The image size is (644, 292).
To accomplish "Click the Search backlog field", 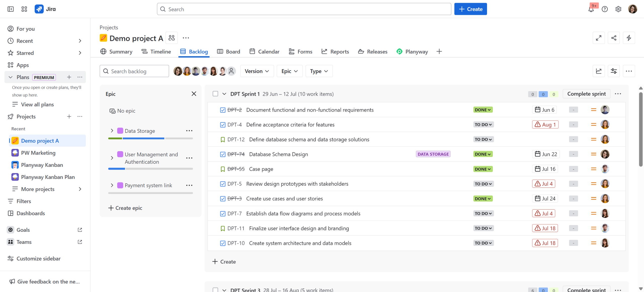I will point(134,71).
